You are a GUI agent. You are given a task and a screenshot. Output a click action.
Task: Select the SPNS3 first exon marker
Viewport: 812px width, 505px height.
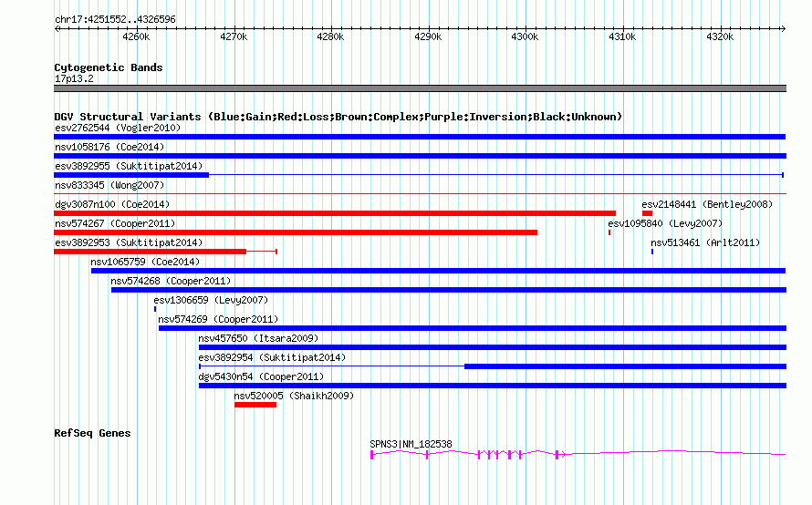[372, 455]
